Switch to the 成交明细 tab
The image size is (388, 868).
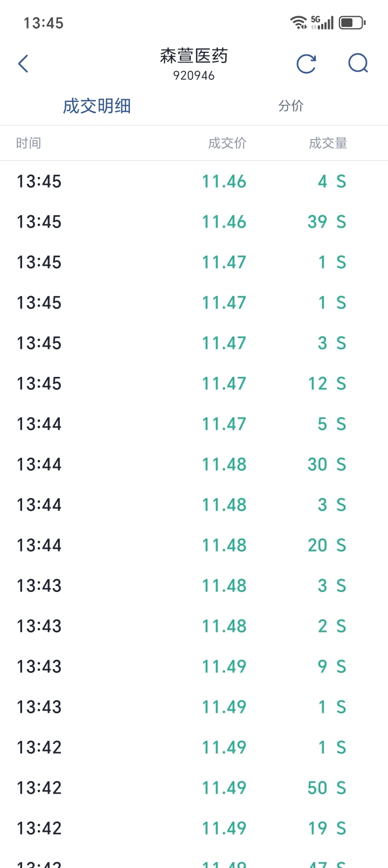[97, 106]
